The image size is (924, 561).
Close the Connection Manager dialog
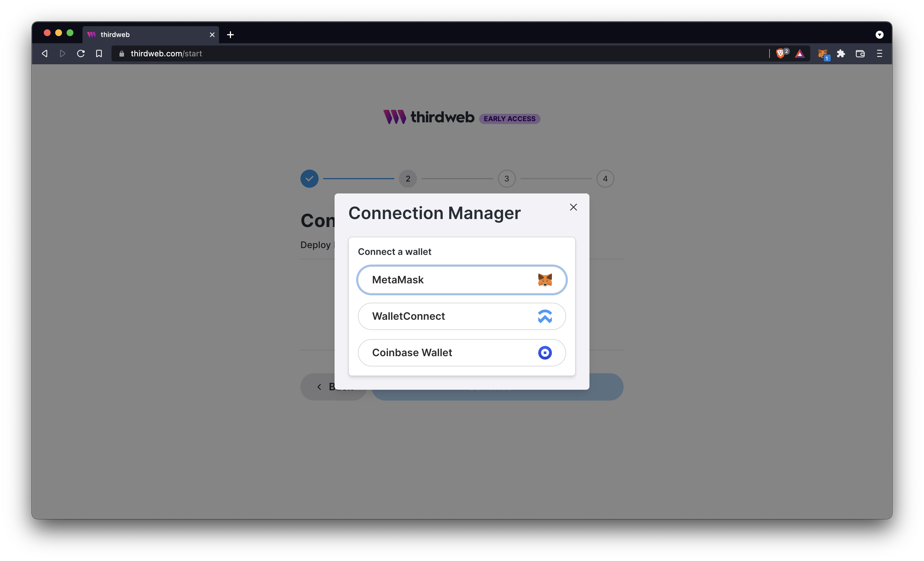tap(573, 207)
